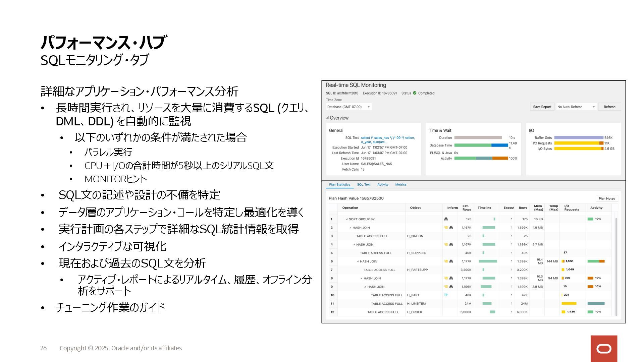This screenshot has height=362, width=644.
Task: Click the Duration bar in Time & Wait
Action: coord(478,138)
